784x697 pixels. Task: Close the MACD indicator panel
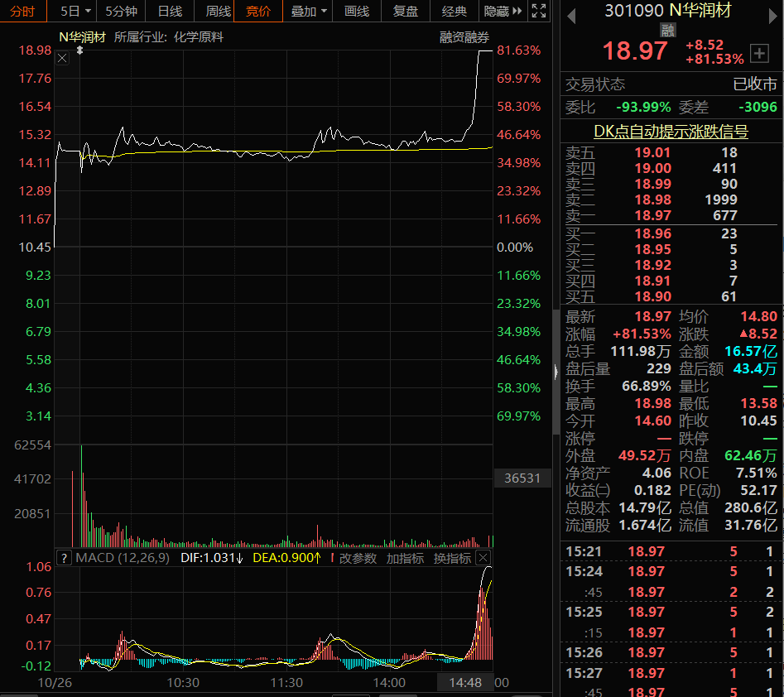pyautogui.click(x=483, y=557)
